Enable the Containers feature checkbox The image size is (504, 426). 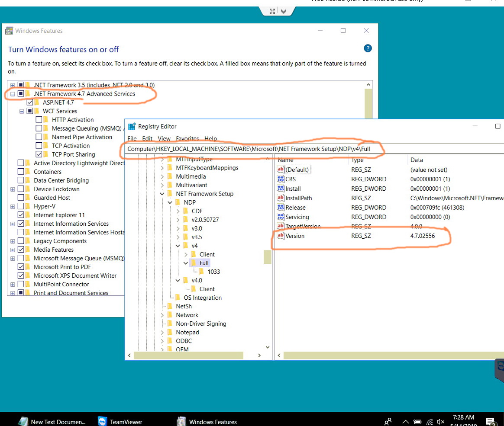tap(21, 171)
